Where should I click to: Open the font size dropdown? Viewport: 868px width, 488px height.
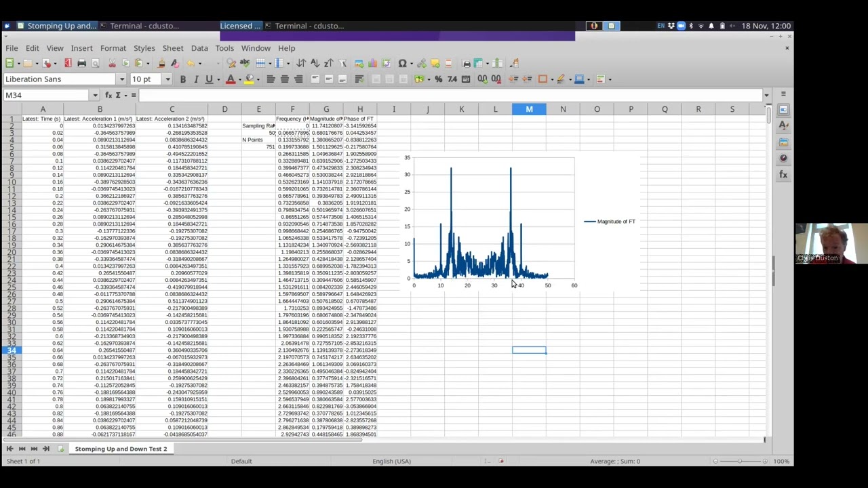(x=167, y=79)
